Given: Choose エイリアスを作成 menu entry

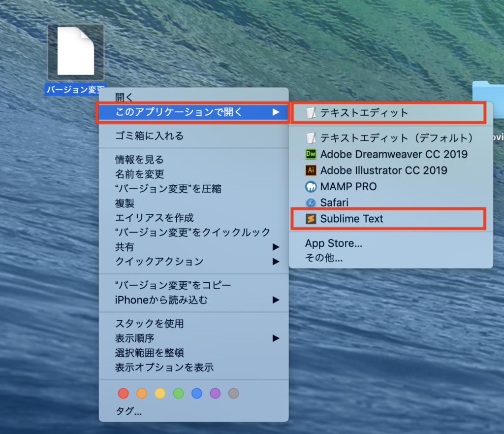Looking at the screenshot, I should click(194, 218).
